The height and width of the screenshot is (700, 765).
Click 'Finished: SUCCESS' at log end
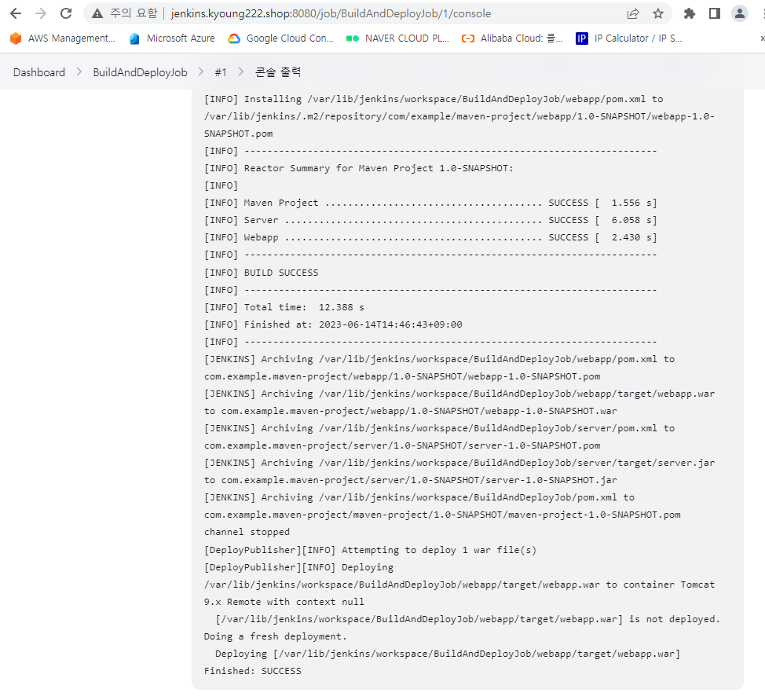click(x=253, y=671)
